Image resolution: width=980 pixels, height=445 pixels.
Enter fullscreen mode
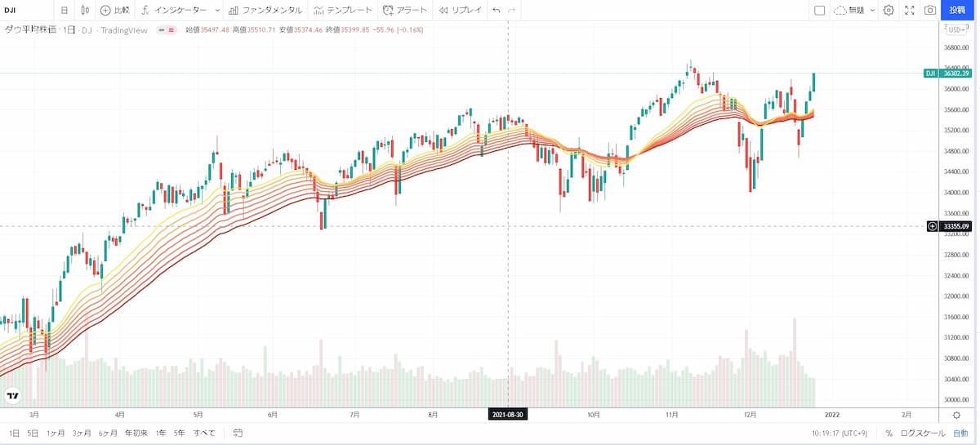point(909,11)
